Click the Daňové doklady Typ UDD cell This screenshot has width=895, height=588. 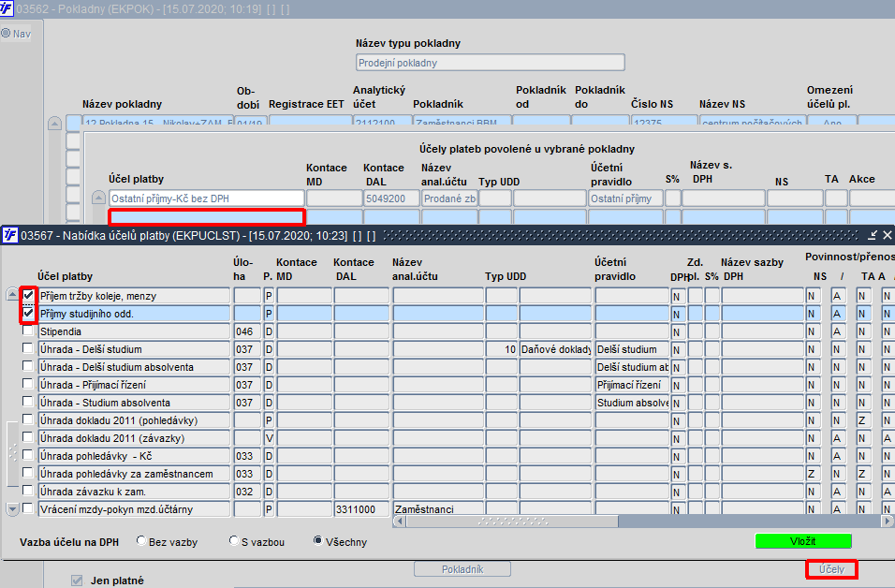click(x=555, y=349)
